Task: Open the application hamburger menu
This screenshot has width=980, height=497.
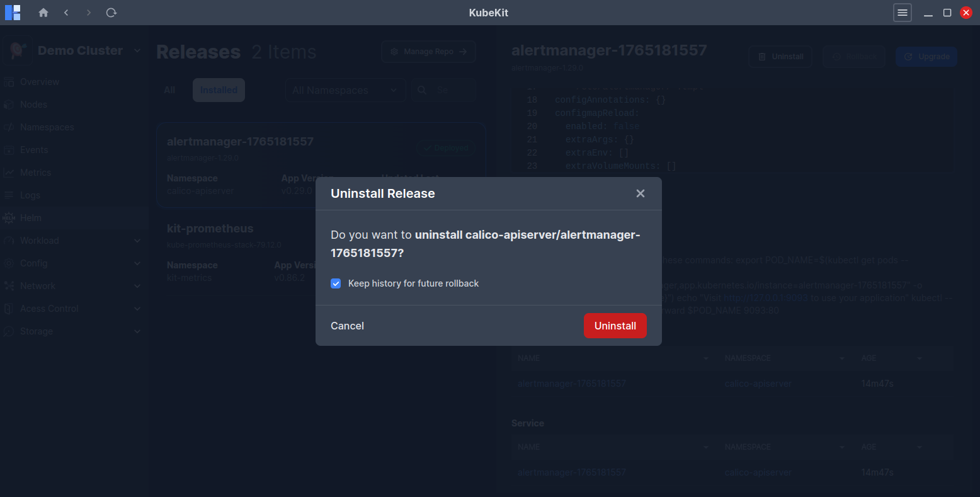Action: pos(903,12)
